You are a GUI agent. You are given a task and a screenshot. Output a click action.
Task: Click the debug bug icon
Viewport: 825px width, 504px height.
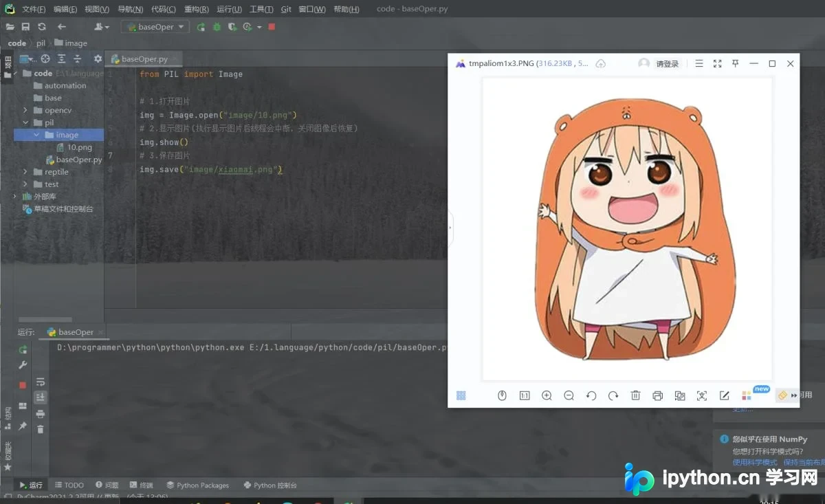click(x=217, y=27)
